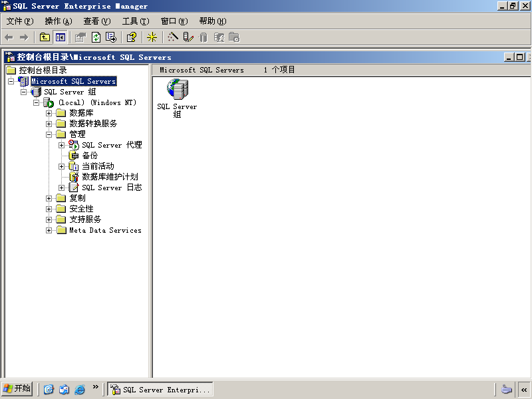Expand the 复制 folder
Image resolution: width=532 pixels, height=399 pixels.
pos(49,198)
